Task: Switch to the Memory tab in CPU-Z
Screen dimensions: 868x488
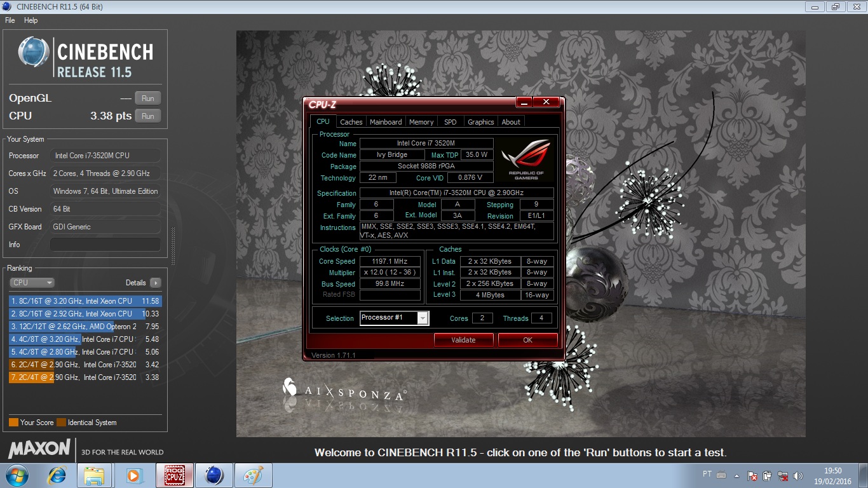Action: [x=421, y=122]
